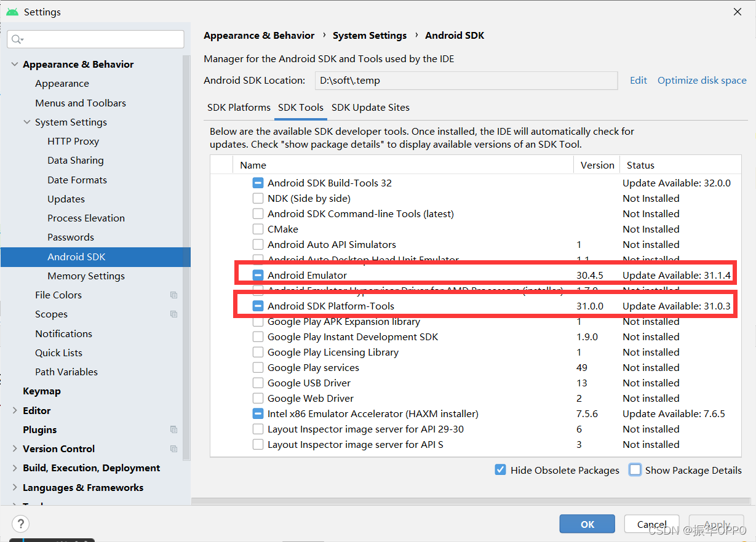Open Date Formats settings

pyautogui.click(x=77, y=180)
